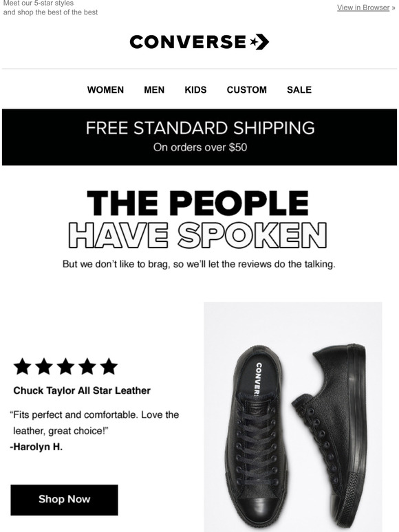Open the View in Browser link

[x=363, y=8]
